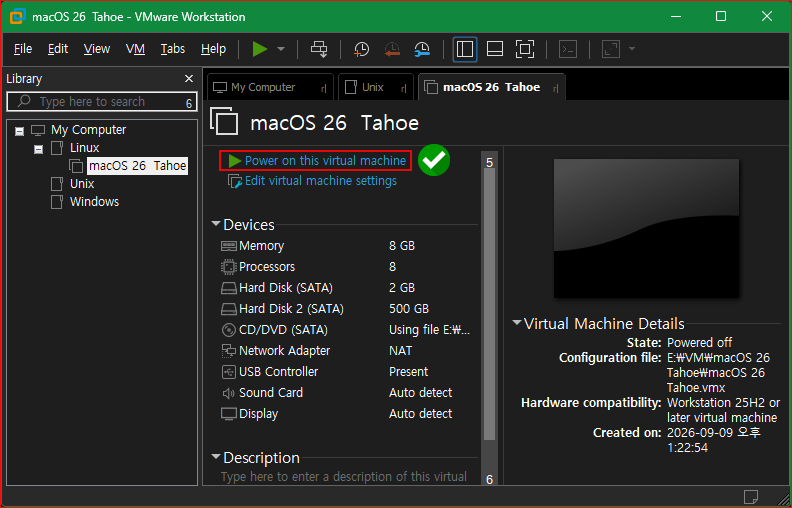
Task: Take a snapshot using clock-plus icon
Action: [x=361, y=49]
